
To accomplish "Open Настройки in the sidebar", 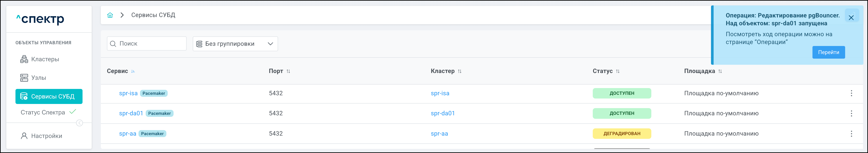I will [x=47, y=136].
